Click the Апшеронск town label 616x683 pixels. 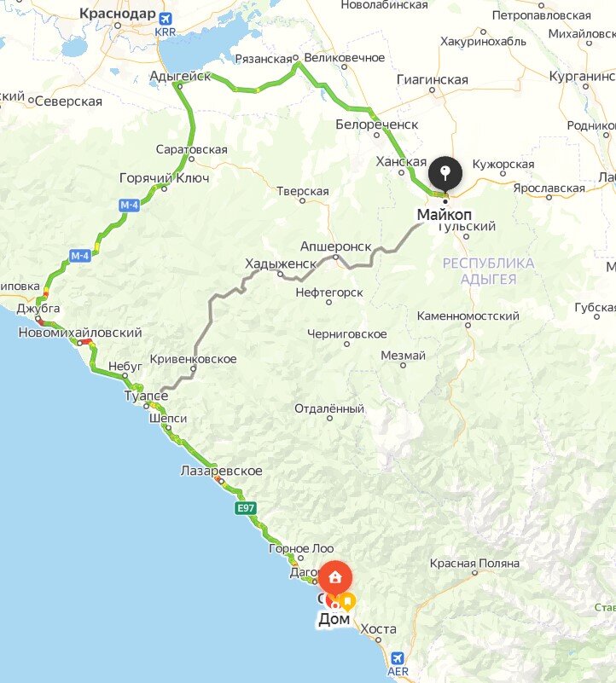(x=335, y=246)
